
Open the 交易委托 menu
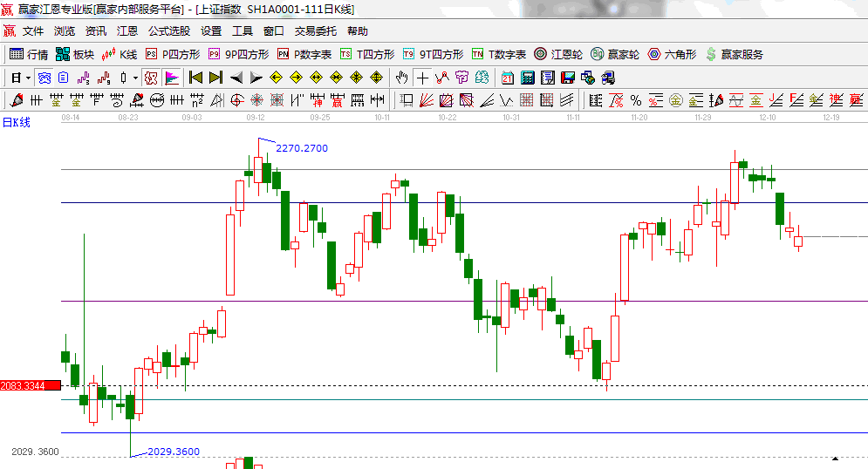coord(315,31)
